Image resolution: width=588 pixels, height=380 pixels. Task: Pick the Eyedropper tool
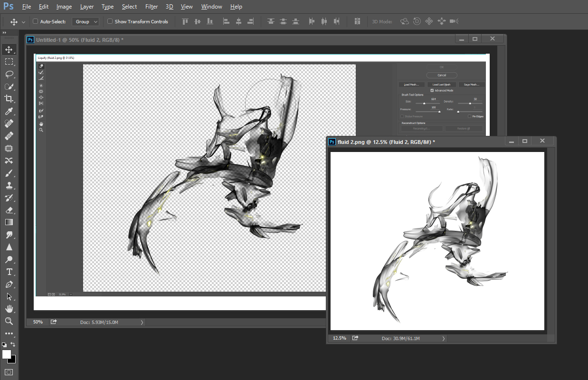point(9,111)
